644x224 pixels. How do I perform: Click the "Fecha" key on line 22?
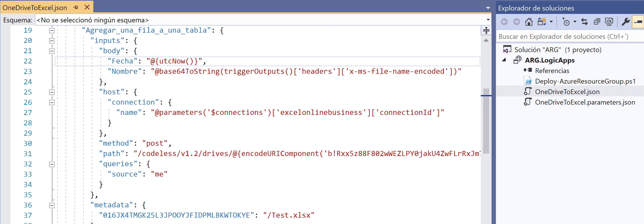coord(123,61)
